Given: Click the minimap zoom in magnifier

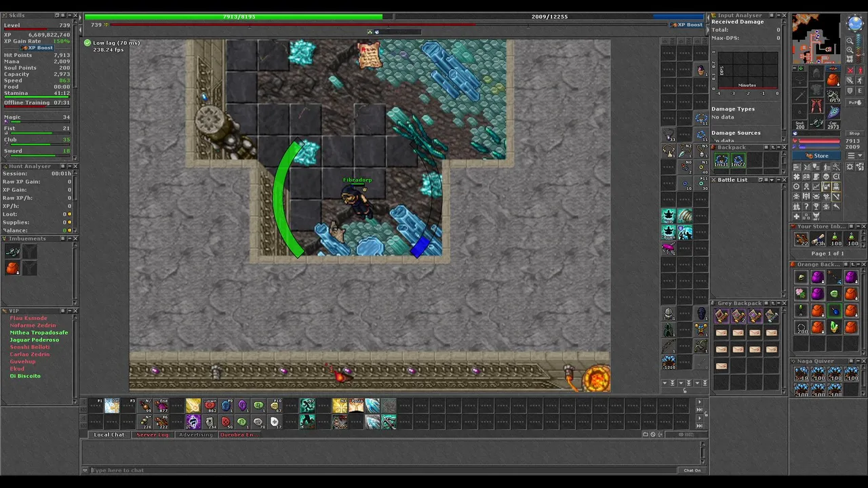Looking at the screenshot, I should [850, 49].
